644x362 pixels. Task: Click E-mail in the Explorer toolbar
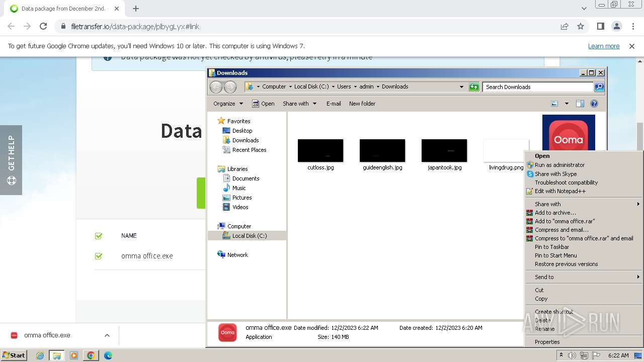coord(334,104)
